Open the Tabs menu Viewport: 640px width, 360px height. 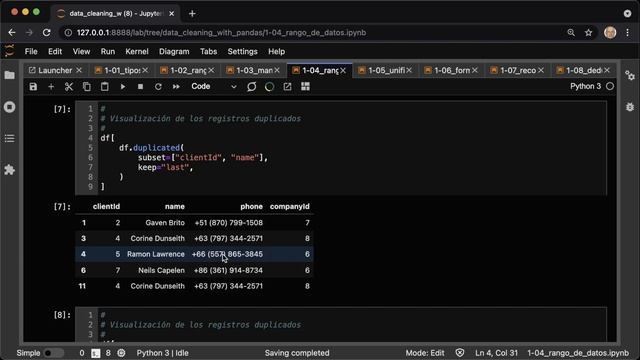pyautogui.click(x=209, y=52)
